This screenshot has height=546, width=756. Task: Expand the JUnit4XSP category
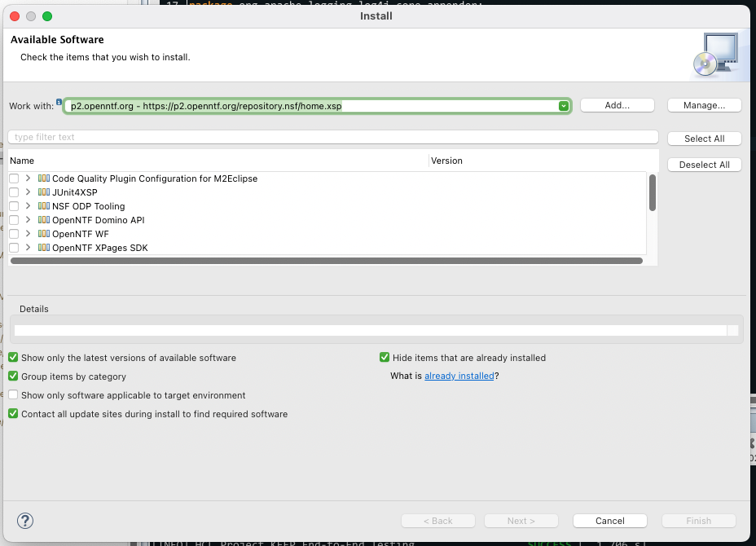(28, 192)
